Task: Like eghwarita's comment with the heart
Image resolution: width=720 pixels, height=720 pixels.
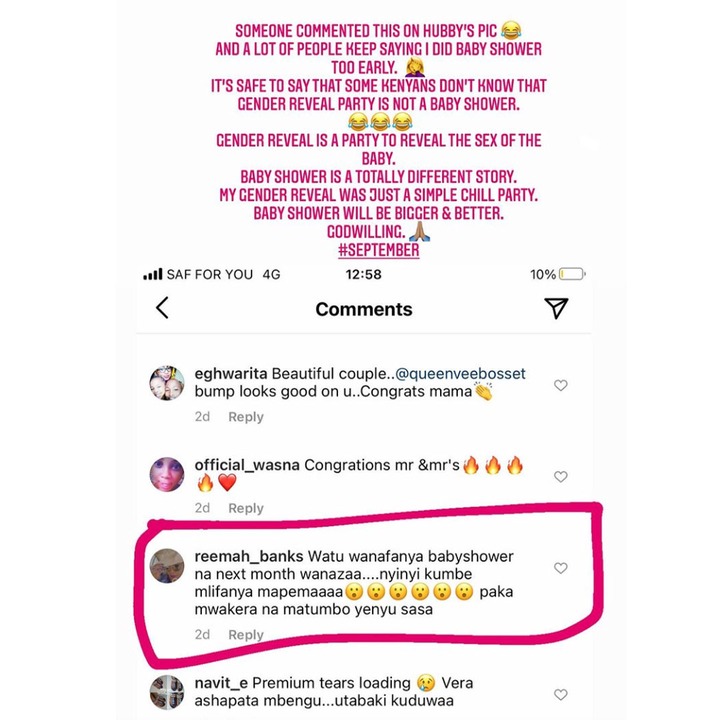Action: coord(561,385)
